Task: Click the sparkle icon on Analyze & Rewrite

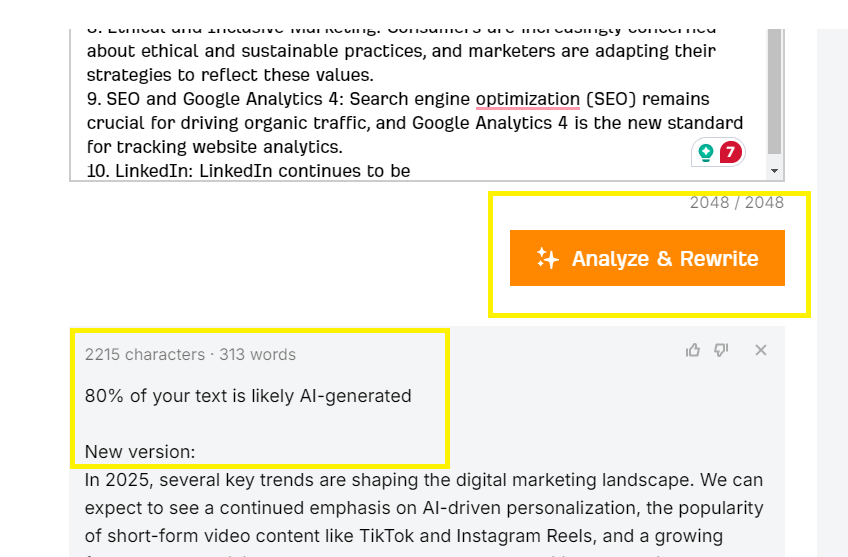Action: click(547, 258)
